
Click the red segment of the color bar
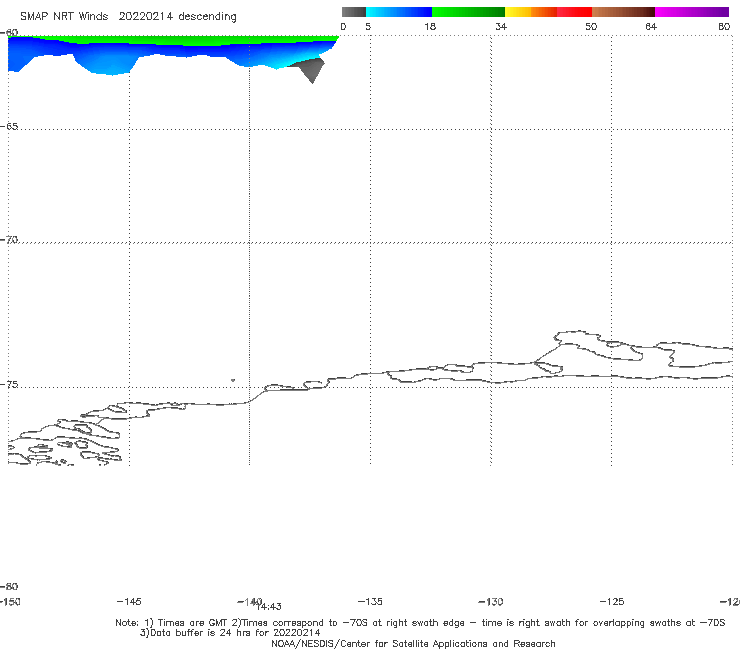(x=574, y=12)
